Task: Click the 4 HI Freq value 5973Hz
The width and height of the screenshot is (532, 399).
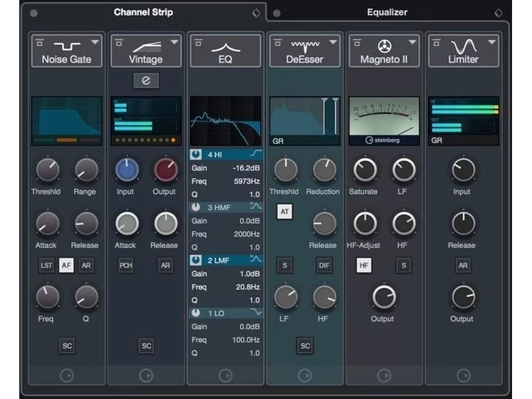Action: pyautogui.click(x=247, y=181)
